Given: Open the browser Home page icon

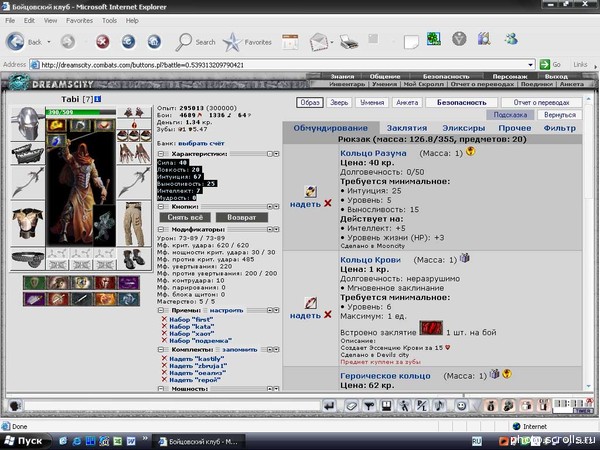Looking at the screenshot, I should tap(154, 42).
